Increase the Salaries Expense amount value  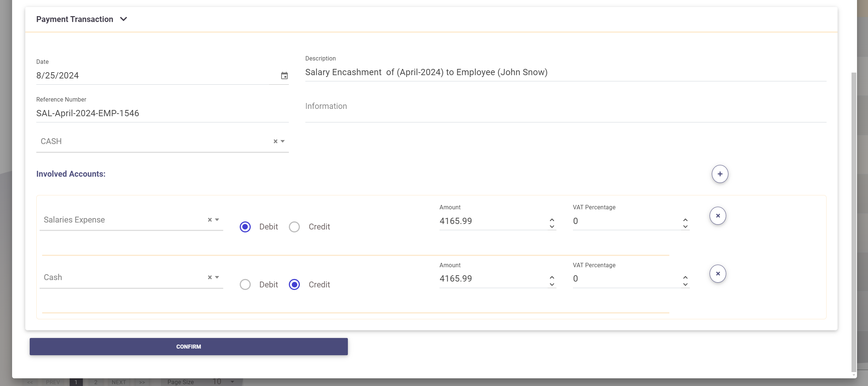pos(552,219)
